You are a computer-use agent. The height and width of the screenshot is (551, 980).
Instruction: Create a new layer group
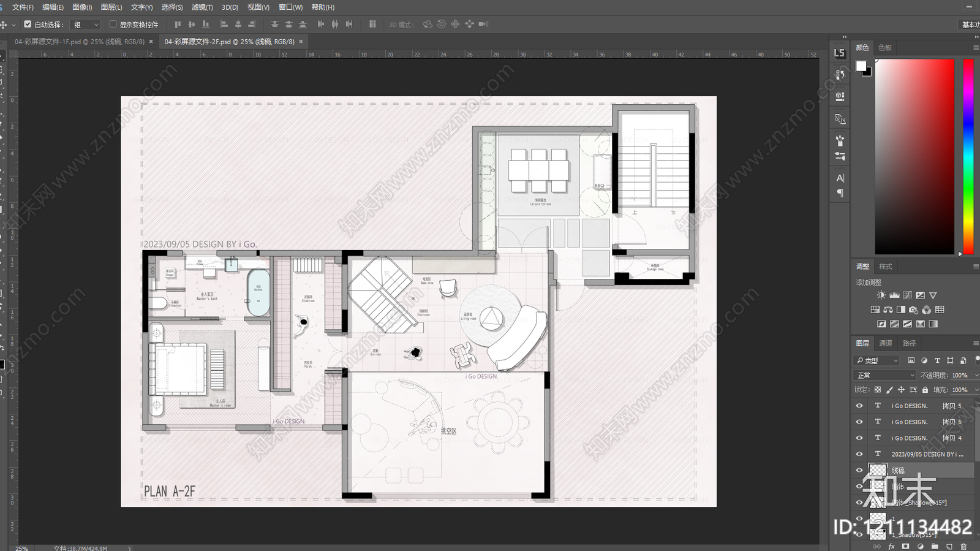935,546
